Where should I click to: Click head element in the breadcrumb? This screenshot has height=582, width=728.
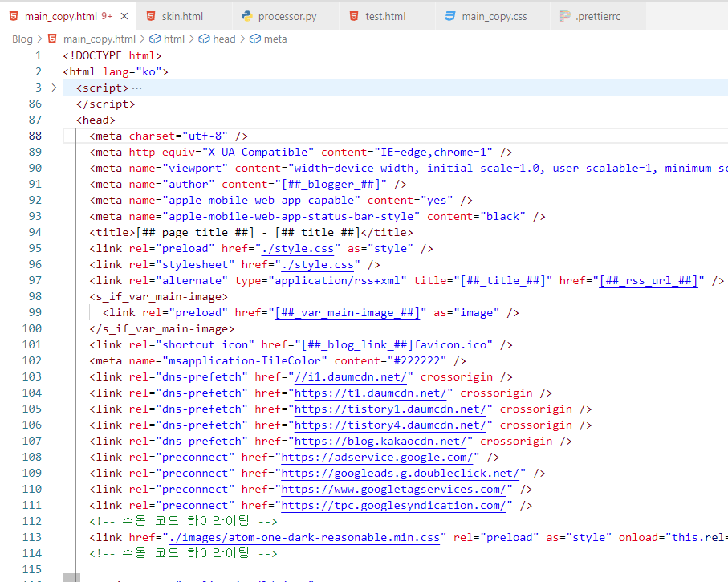pos(224,39)
